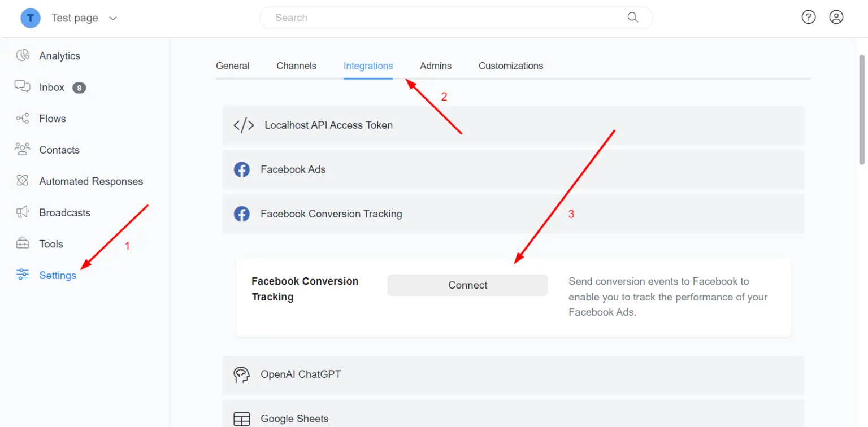
Task: Switch to the Channels tab
Action: point(296,66)
